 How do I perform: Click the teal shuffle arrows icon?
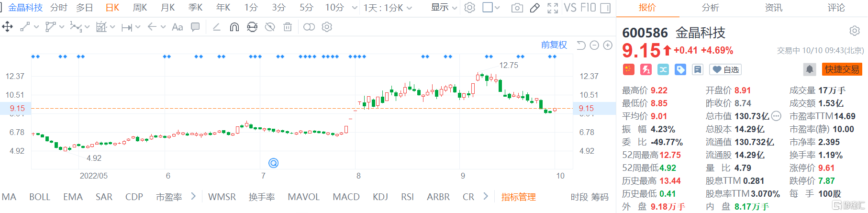663,69
